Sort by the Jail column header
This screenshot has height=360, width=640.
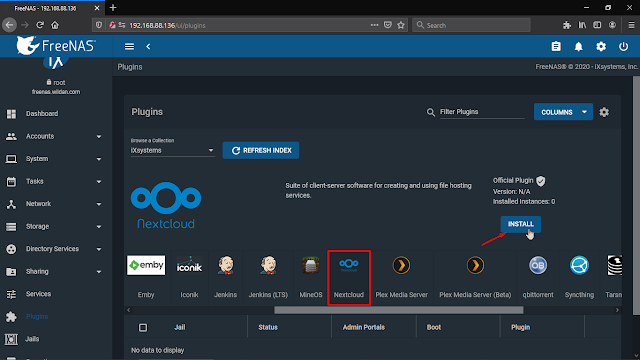tap(180, 327)
